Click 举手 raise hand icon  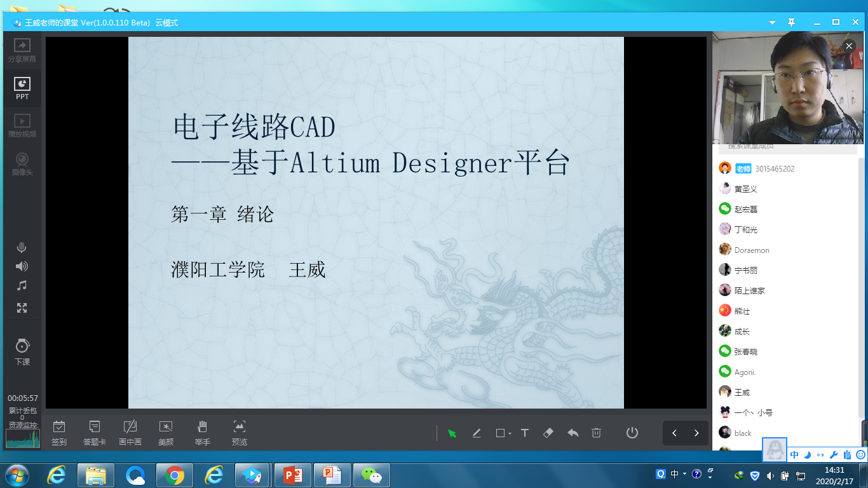(x=203, y=433)
